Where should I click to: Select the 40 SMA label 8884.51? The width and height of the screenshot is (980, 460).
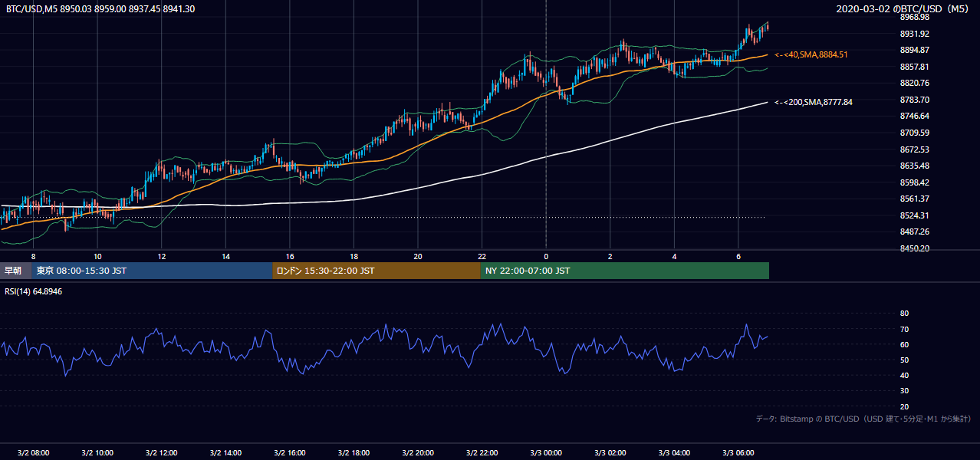coord(811,54)
